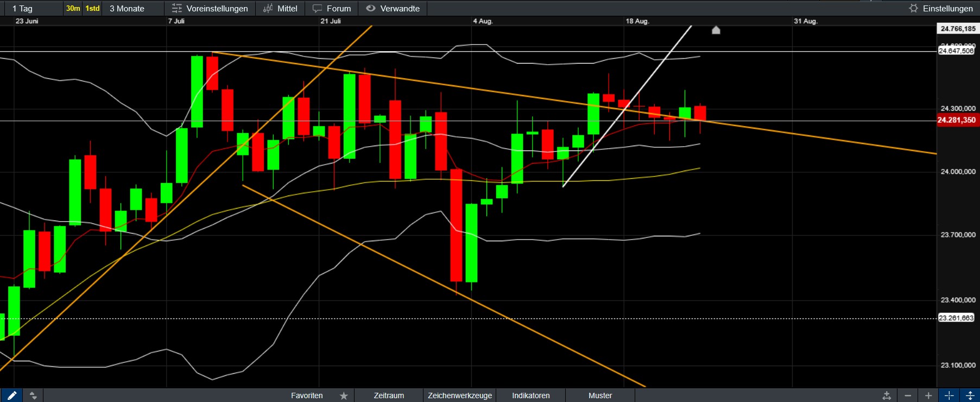Image resolution: width=980 pixels, height=402 pixels.
Task: Click the 24.766,185 price label
Action: tap(958, 29)
